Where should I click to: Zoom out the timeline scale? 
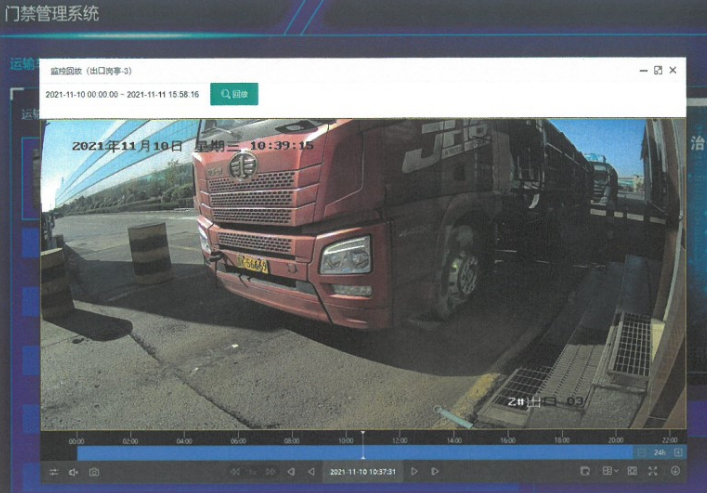click(641, 452)
